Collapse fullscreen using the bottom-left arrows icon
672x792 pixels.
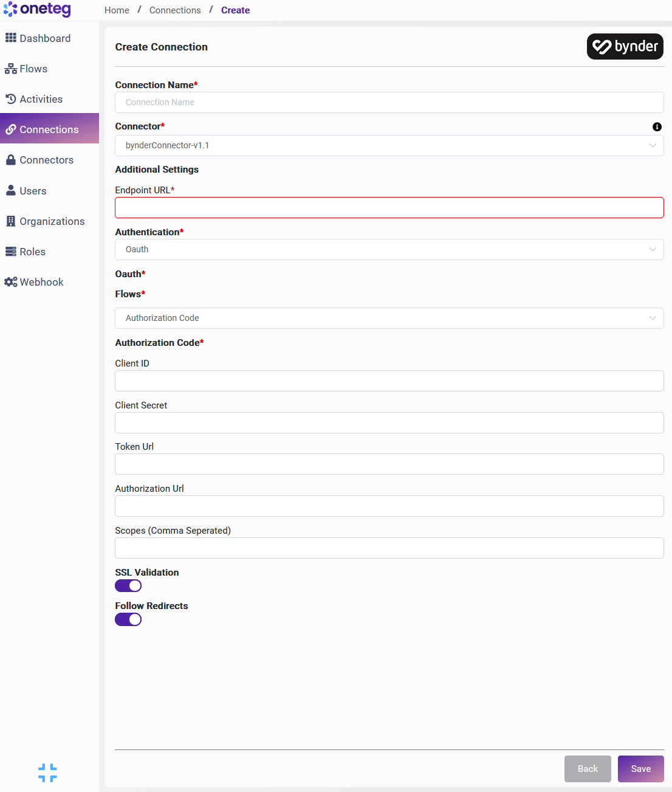pos(47,773)
